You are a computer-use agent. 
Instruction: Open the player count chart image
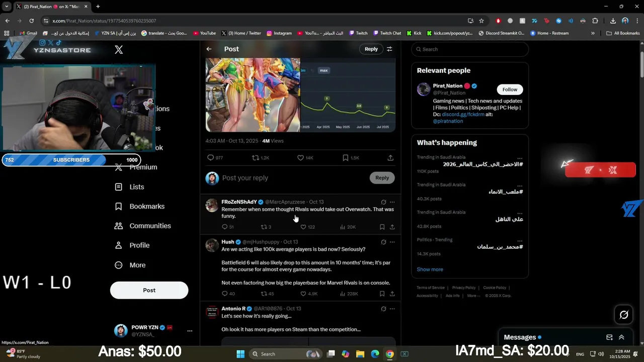coord(348,95)
